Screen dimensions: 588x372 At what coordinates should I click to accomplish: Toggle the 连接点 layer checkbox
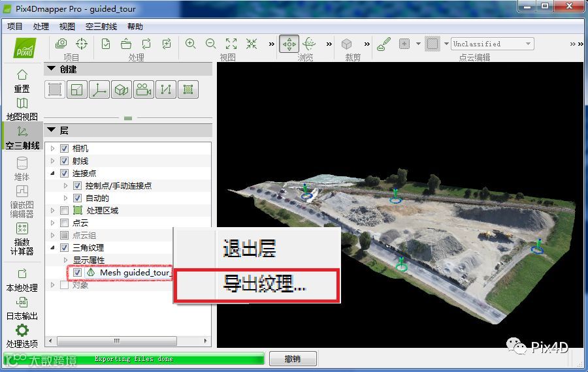click(x=64, y=173)
